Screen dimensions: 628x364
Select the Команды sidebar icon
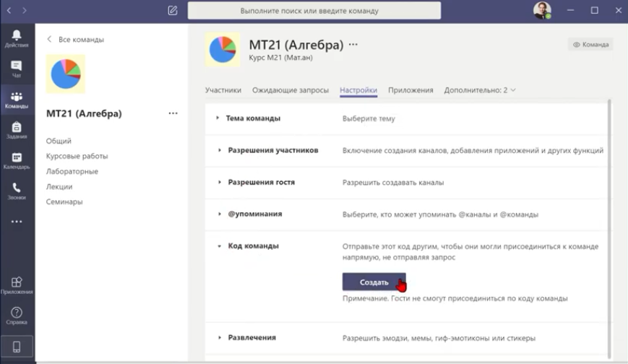coord(17,100)
